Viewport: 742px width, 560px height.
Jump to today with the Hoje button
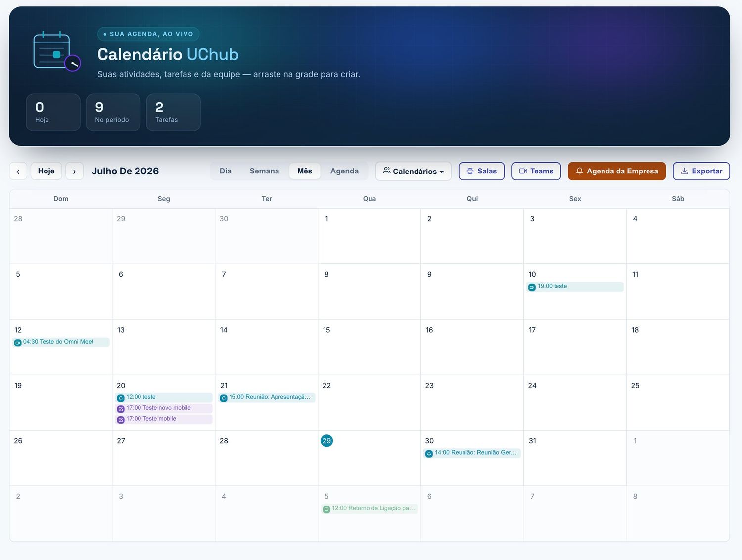46,171
